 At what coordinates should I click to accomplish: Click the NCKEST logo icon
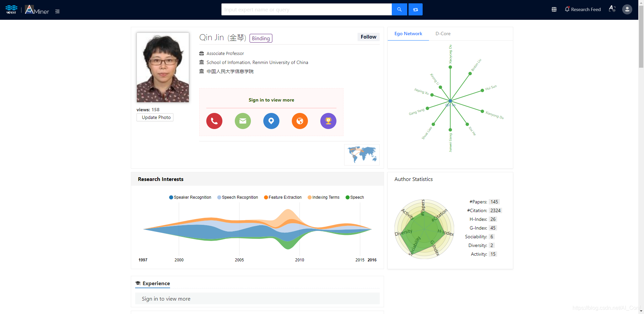(11, 9)
